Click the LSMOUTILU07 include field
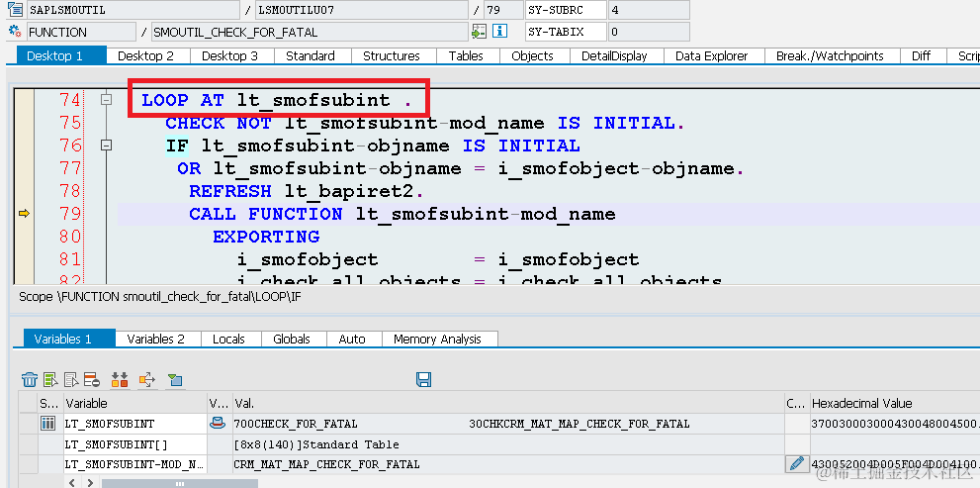This screenshot has height=488, width=980. 361,9
